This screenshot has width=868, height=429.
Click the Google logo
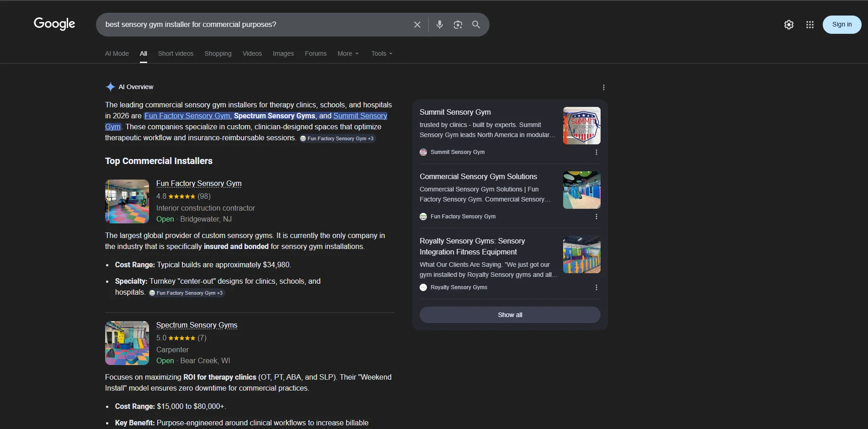click(54, 24)
